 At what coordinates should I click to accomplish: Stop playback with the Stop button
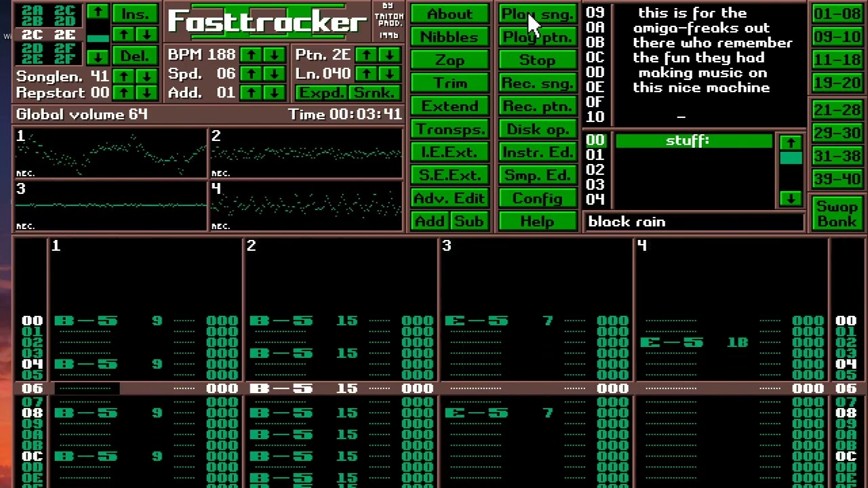(x=538, y=60)
